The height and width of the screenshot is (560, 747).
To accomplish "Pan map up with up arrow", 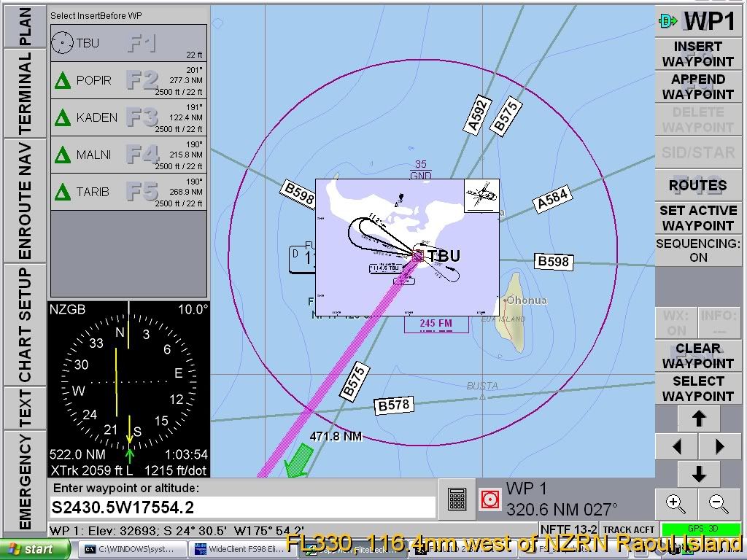I will [x=698, y=419].
